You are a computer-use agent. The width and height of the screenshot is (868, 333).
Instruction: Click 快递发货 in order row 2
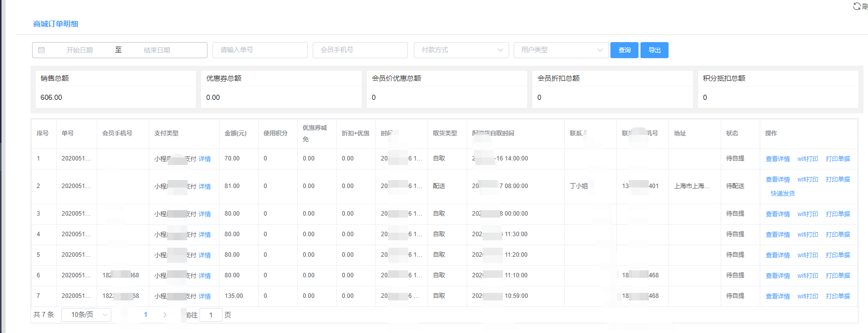click(x=782, y=194)
